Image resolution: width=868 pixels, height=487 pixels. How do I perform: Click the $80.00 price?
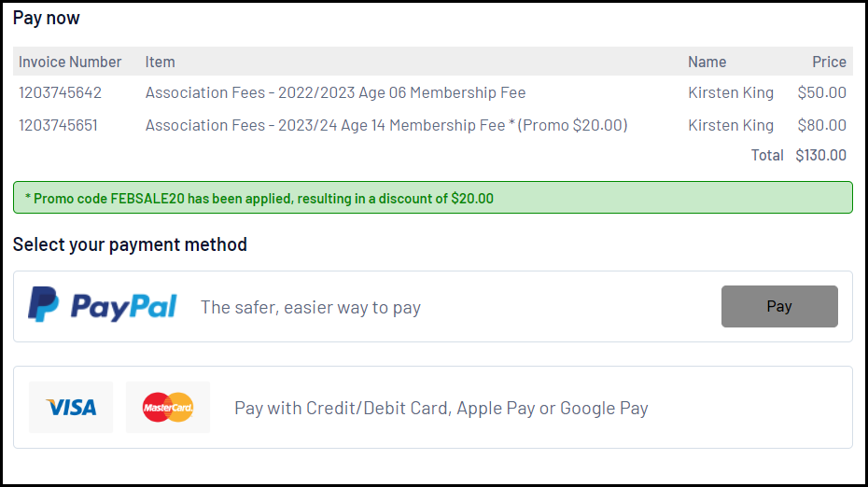point(821,125)
